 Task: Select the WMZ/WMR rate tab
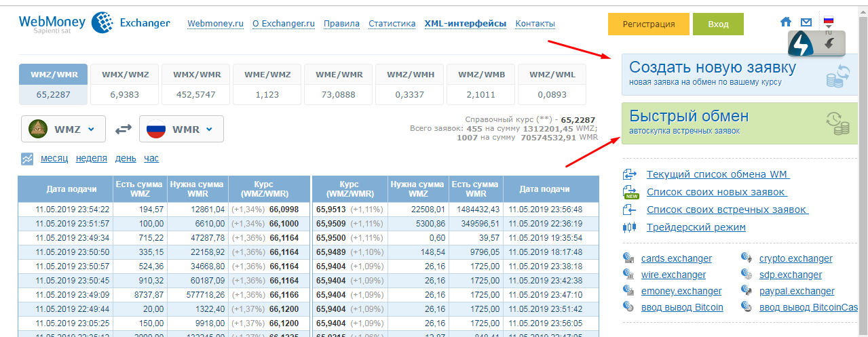point(54,85)
